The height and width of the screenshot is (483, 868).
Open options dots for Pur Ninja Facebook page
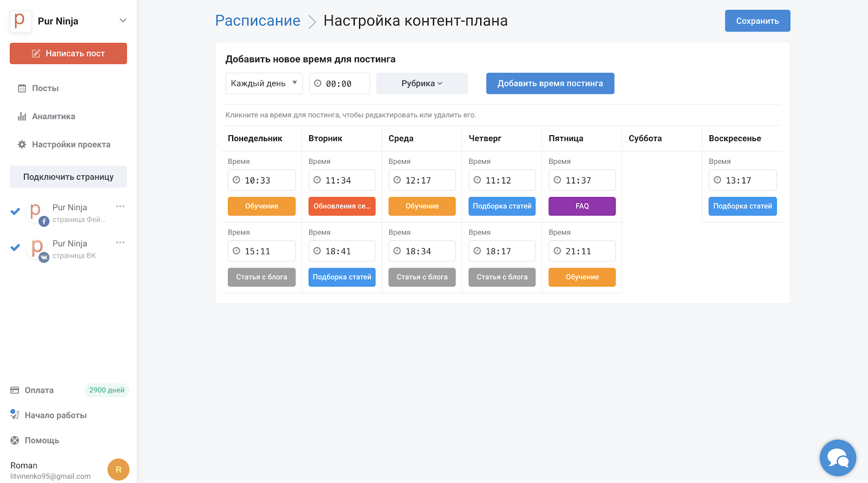pyautogui.click(x=120, y=206)
